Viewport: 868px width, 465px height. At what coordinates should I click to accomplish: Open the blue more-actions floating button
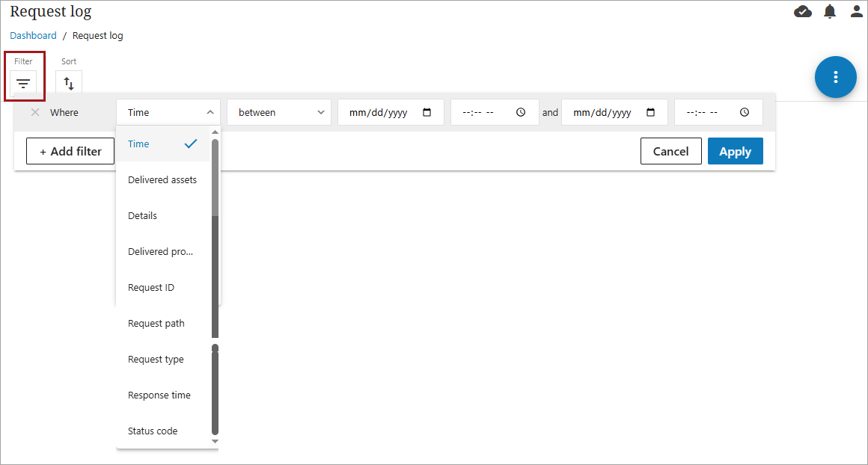pos(835,77)
